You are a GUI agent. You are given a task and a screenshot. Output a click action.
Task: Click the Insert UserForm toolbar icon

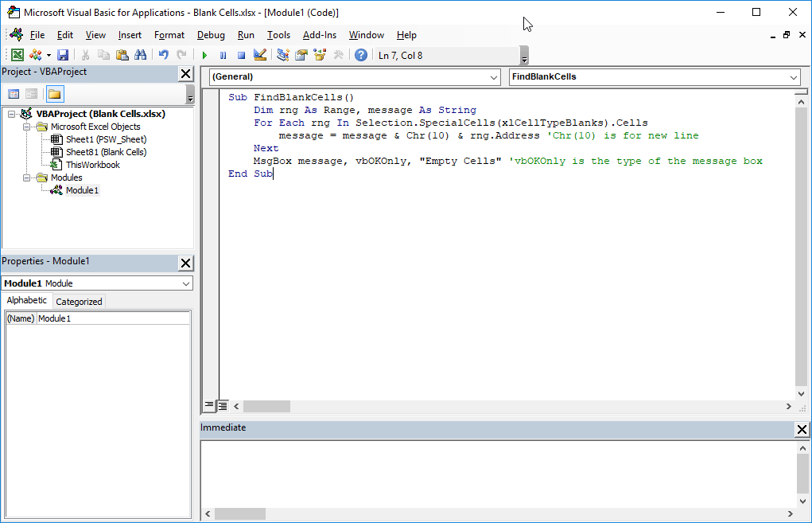(x=36, y=55)
